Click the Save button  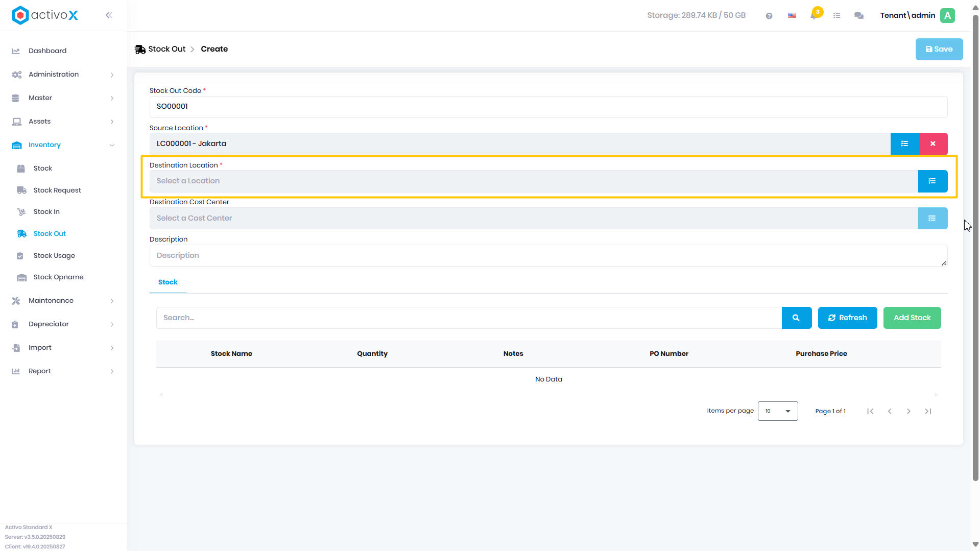click(x=939, y=49)
